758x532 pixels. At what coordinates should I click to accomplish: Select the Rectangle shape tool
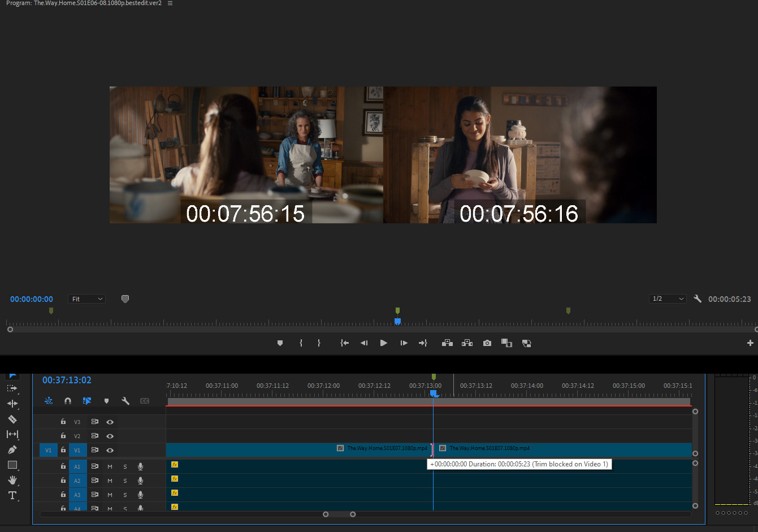[12, 465]
